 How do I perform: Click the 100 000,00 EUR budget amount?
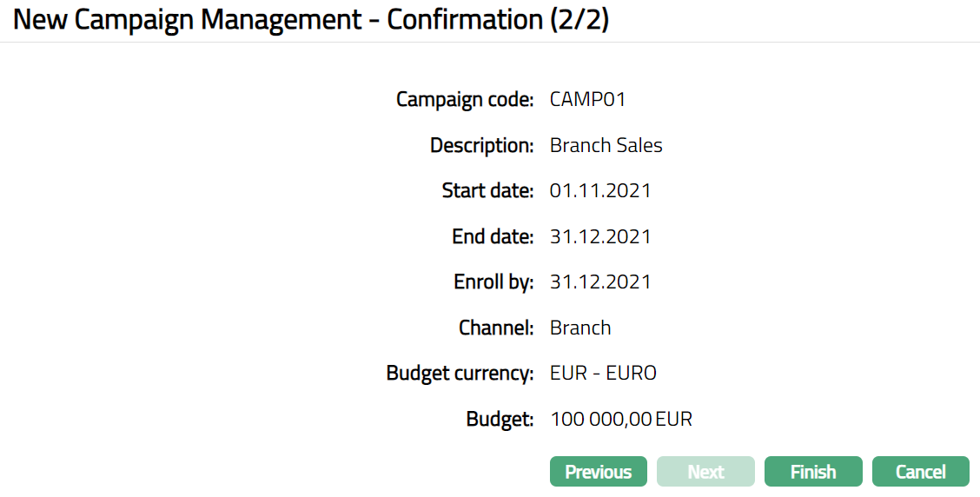click(x=621, y=420)
